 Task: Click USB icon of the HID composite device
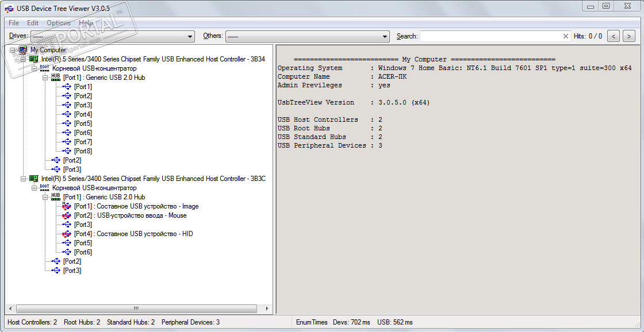(67, 234)
